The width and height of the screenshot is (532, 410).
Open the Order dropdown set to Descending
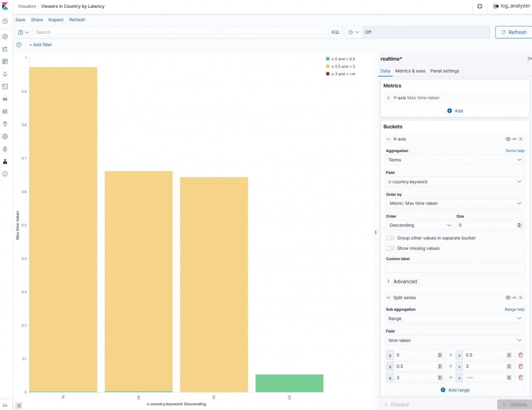click(420, 225)
